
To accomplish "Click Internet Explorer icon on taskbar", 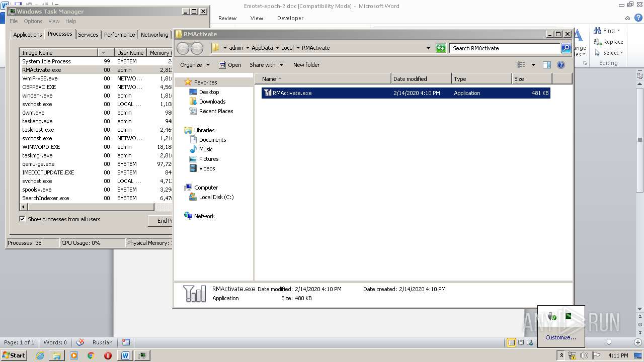I will 40,355.
